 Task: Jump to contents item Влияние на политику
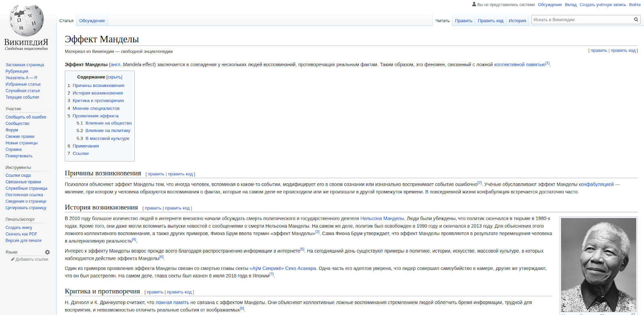(108, 131)
